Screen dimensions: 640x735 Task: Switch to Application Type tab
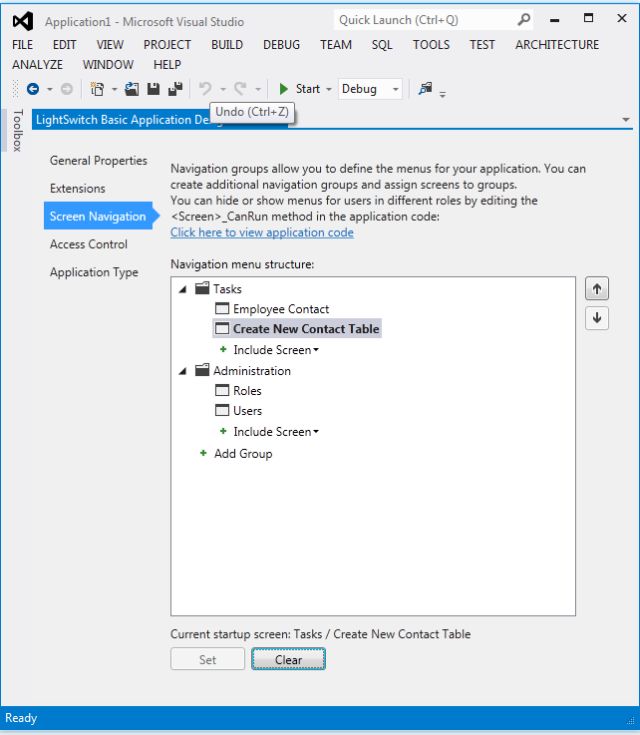point(94,272)
